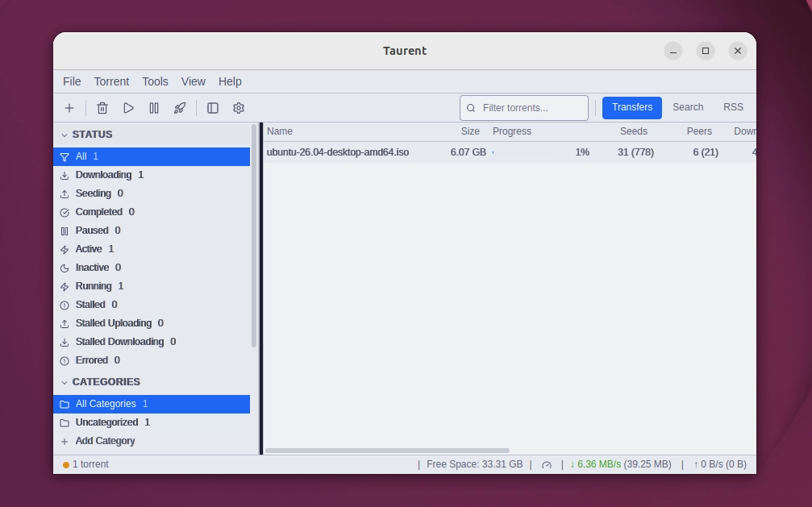Click the magnifier icon in filter box
Screen dimensions: 812x507
point(471,108)
